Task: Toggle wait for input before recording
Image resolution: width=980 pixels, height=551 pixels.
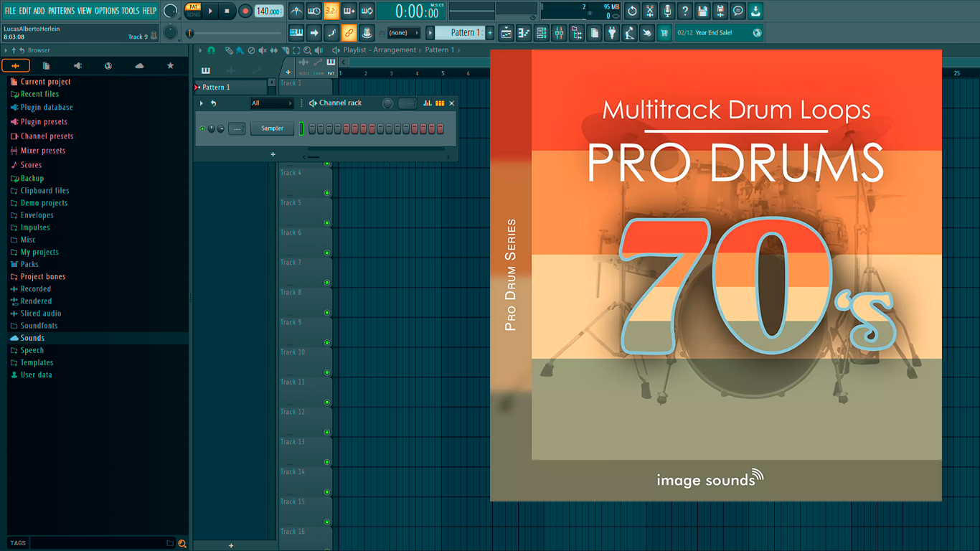Action: (314, 11)
